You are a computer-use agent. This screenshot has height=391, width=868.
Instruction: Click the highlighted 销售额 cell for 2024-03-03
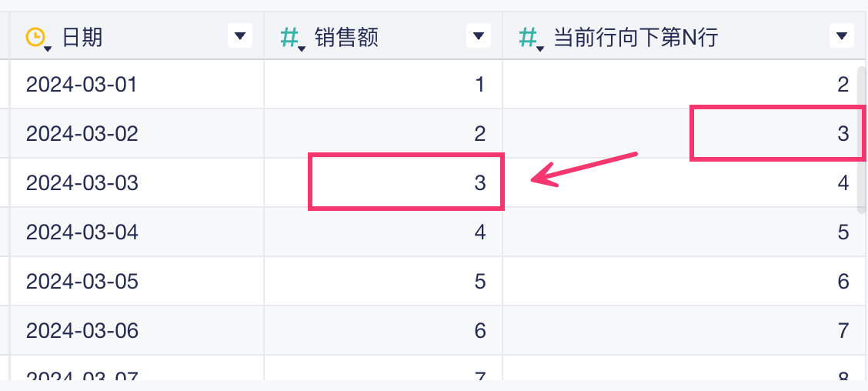[x=406, y=182]
